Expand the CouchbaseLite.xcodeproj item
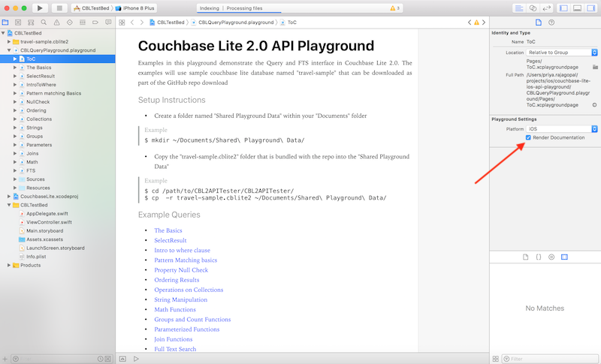This screenshot has height=364, width=601. 9,197
